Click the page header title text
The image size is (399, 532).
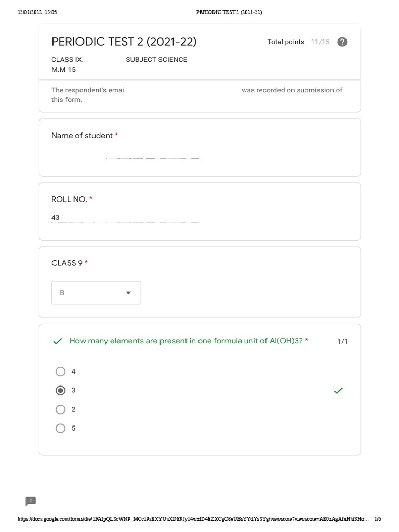point(229,12)
